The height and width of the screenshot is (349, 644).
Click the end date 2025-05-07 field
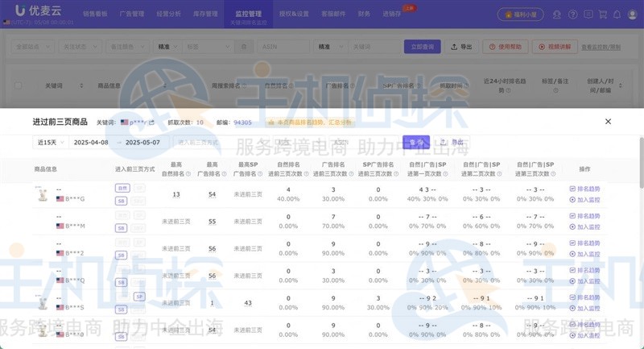[142, 143]
